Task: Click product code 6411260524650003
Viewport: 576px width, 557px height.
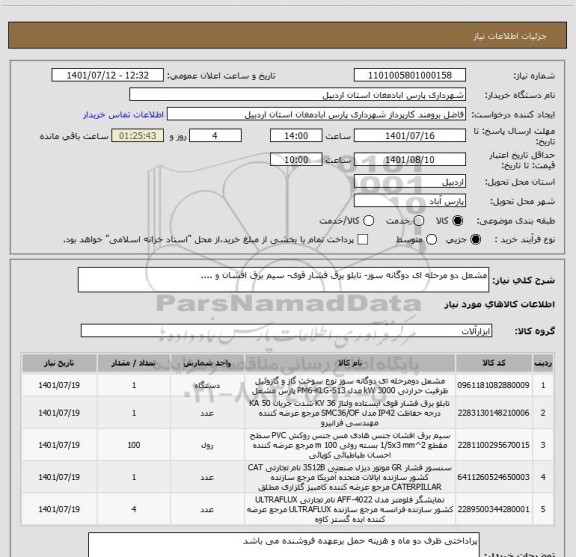Action: tap(493, 477)
